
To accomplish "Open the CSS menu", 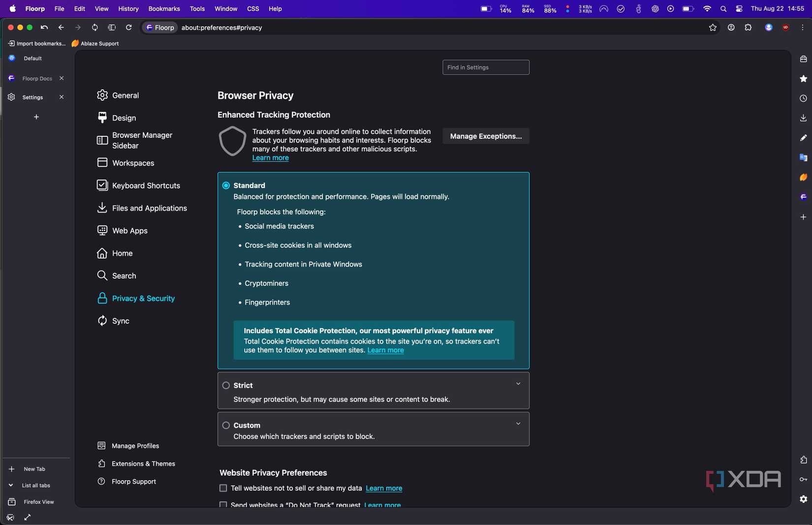I will tap(253, 9).
